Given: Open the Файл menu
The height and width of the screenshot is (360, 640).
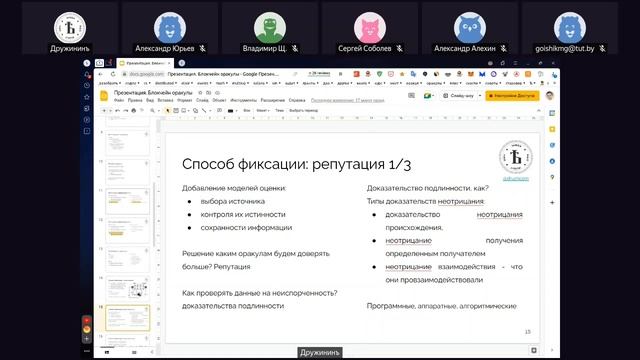Looking at the screenshot, I should [x=119, y=100].
